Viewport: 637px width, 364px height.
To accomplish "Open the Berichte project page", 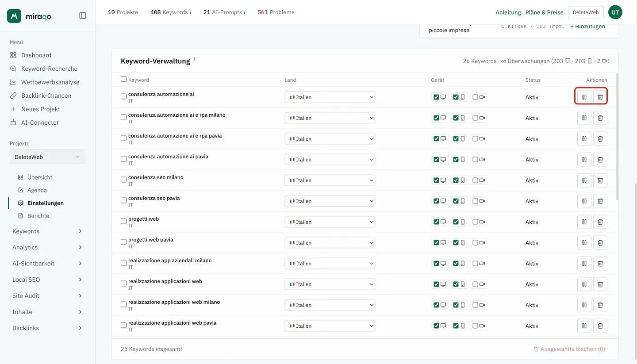I will [33, 216].
